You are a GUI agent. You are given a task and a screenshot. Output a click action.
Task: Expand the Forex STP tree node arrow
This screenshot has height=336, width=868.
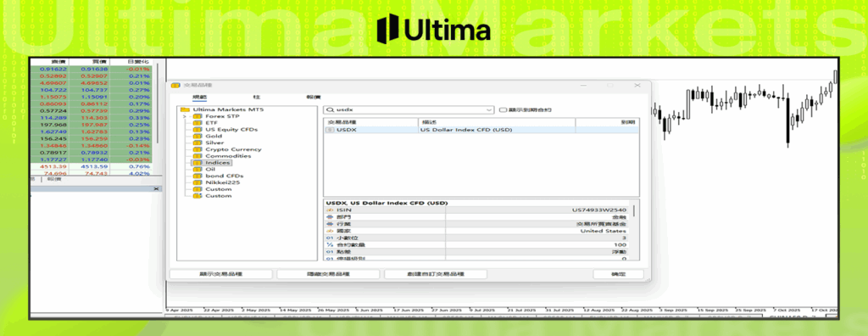184,116
